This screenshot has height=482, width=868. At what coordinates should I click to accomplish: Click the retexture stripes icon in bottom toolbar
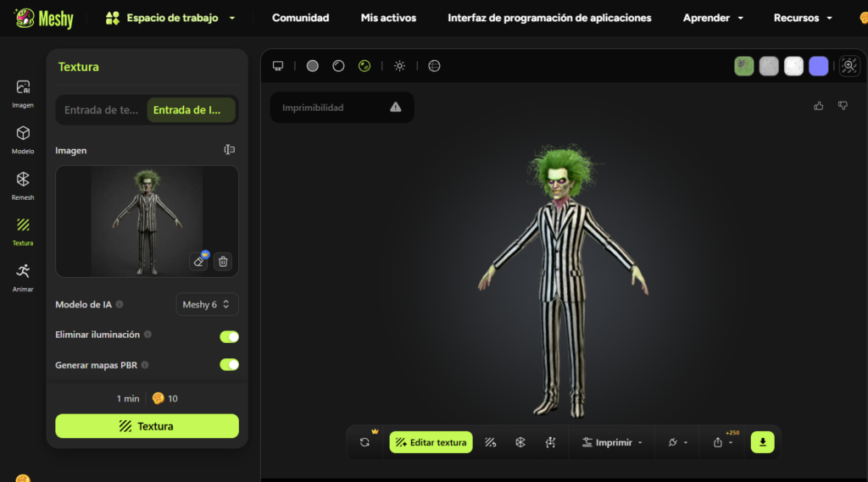point(491,442)
